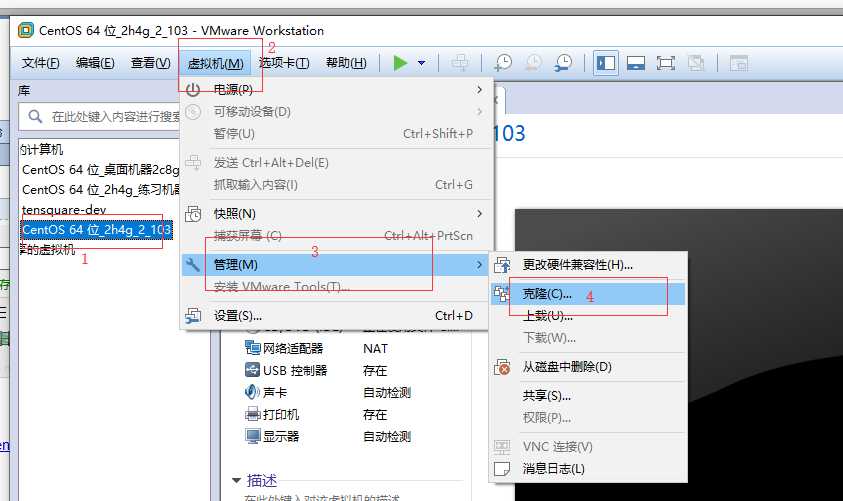
Task: Click the sound card speaker icon
Action: [x=252, y=392]
